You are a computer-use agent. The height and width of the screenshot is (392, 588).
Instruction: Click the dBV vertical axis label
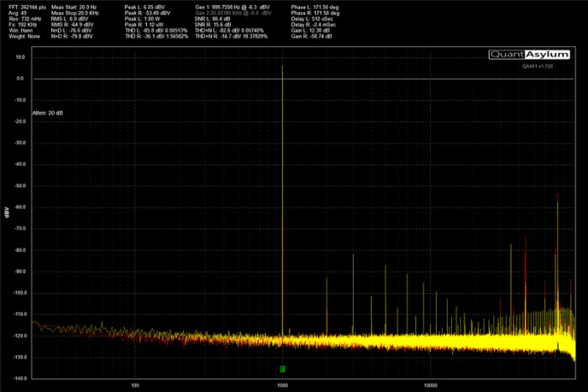click(6, 212)
